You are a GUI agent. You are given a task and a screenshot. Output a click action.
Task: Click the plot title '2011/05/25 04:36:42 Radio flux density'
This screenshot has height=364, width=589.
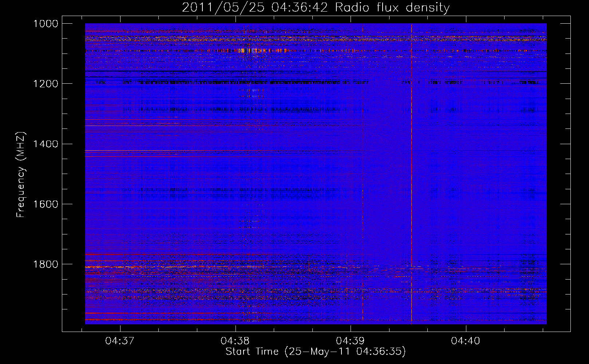pos(316,8)
